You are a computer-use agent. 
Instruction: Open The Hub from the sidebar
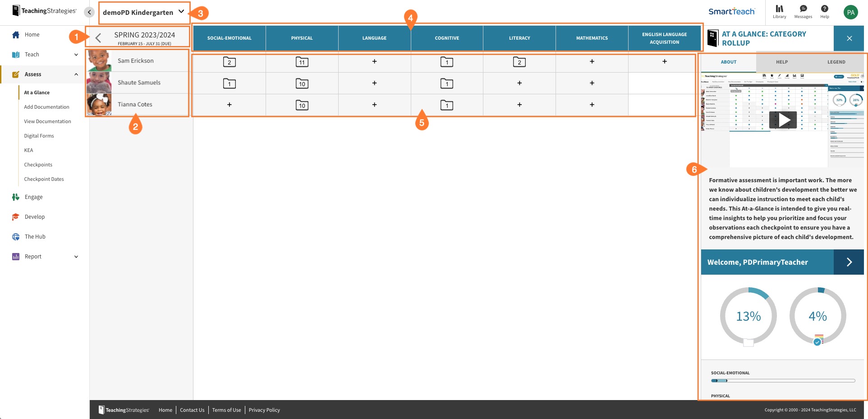point(15,236)
